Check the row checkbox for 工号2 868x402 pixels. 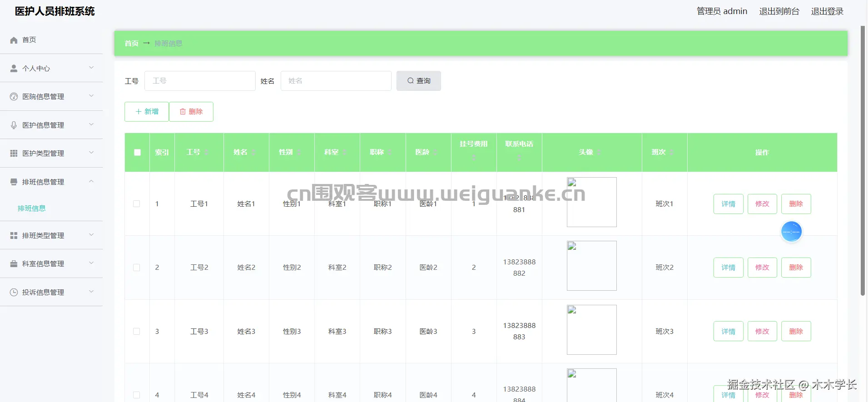click(136, 268)
